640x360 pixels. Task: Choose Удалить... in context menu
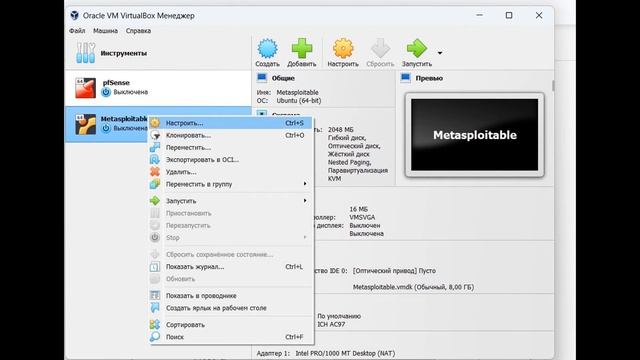pyautogui.click(x=231, y=172)
